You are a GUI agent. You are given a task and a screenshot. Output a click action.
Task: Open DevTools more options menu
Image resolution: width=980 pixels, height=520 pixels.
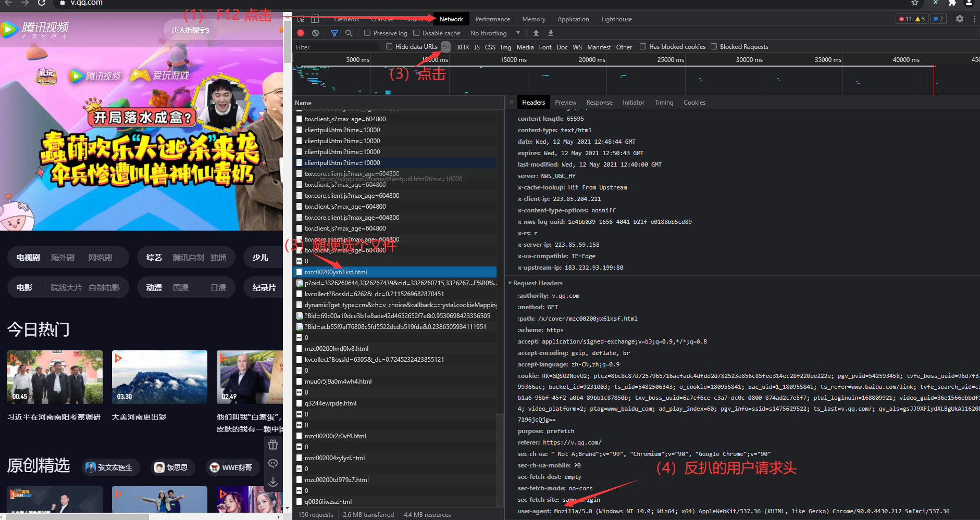(x=974, y=19)
